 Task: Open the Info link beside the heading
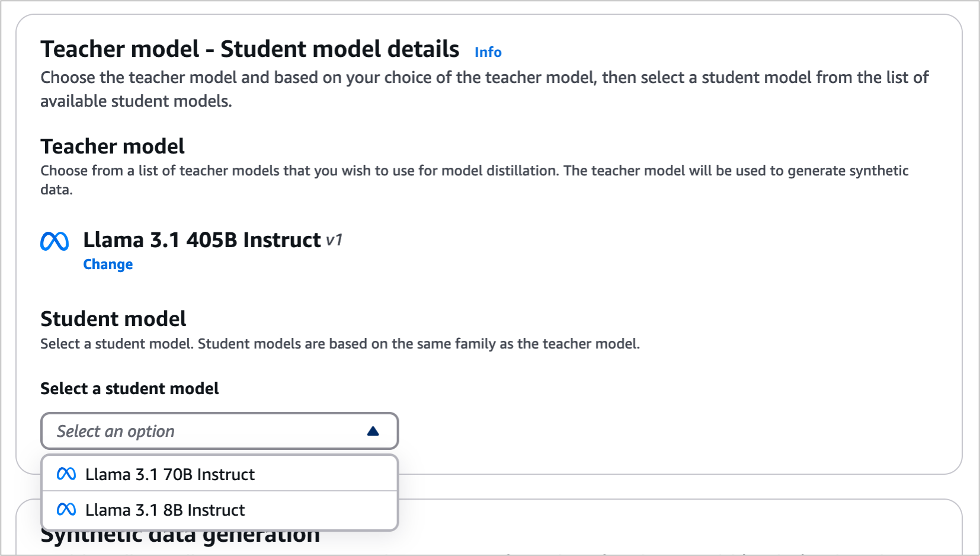(x=488, y=52)
